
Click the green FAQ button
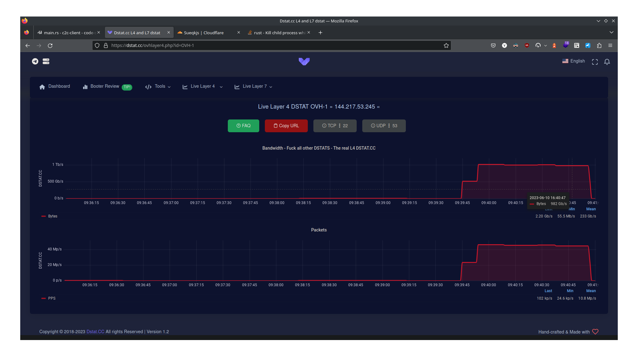(243, 126)
